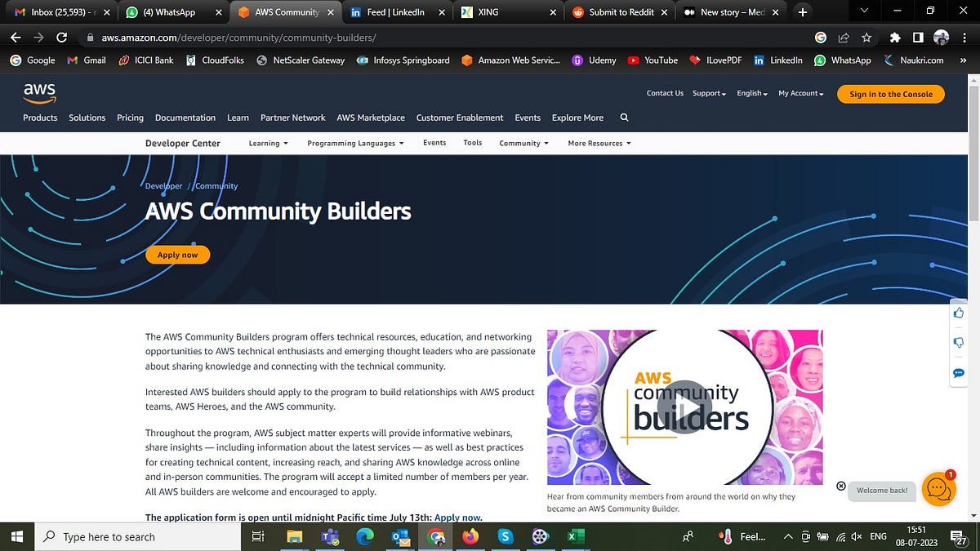The width and height of the screenshot is (980, 551).
Task: Click the Apply now button
Action: click(x=177, y=254)
